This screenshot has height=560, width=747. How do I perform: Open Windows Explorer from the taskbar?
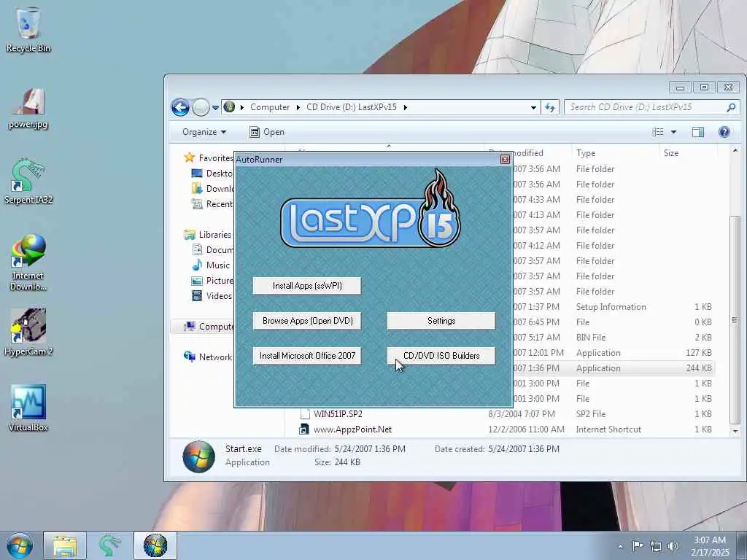click(65, 545)
